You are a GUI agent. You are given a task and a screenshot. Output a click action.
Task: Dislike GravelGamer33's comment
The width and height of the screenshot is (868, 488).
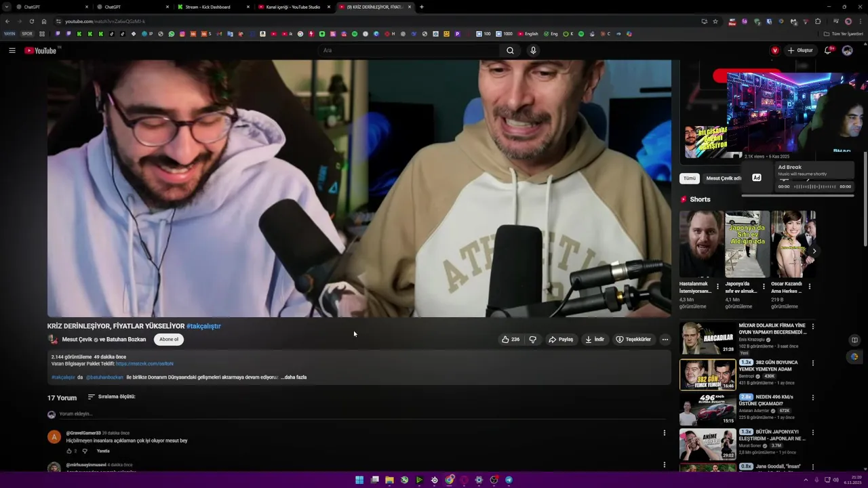(85, 451)
